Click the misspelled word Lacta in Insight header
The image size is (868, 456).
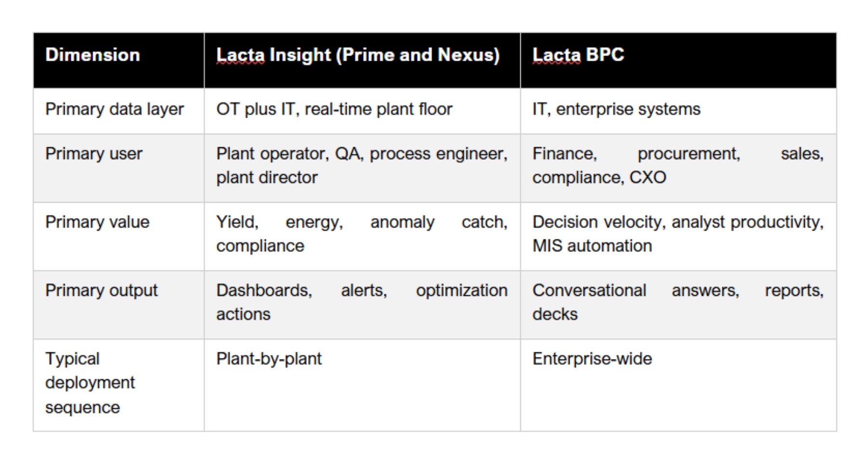pos(240,55)
